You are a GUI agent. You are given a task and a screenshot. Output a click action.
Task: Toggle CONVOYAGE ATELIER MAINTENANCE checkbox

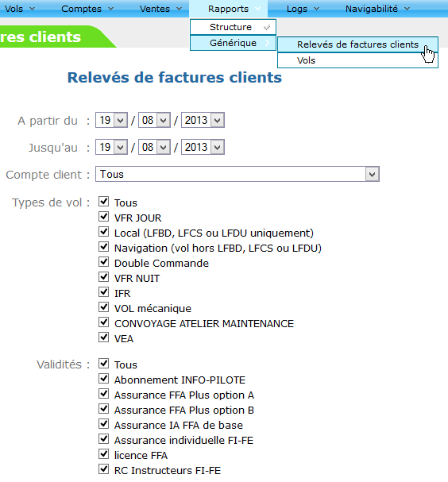[x=103, y=322]
